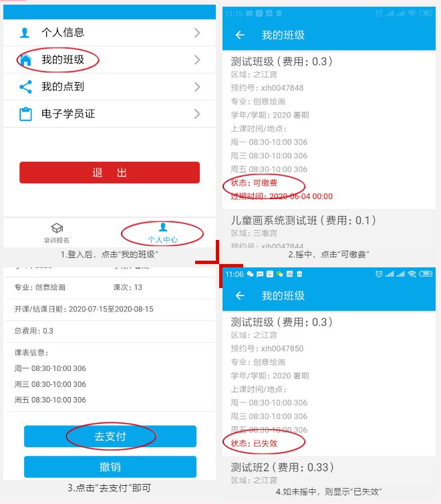Tap the 培训报名 graduation cap icon
Image resolution: width=441 pixels, height=504 pixels.
pyautogui.click(x=57, y=228)
